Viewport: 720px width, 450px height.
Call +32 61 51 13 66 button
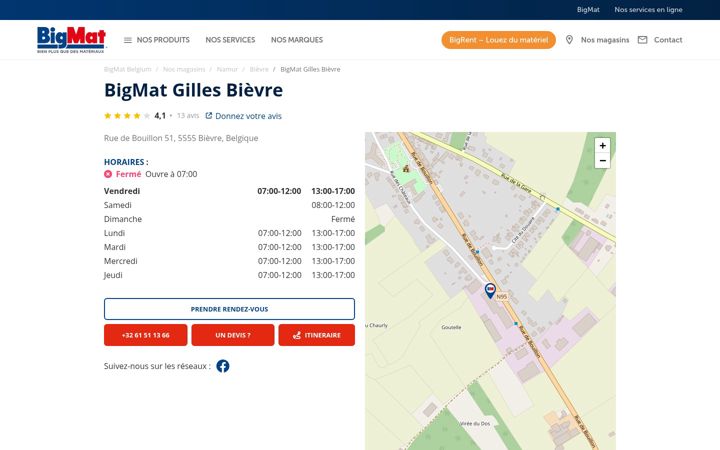pos(146,335)
